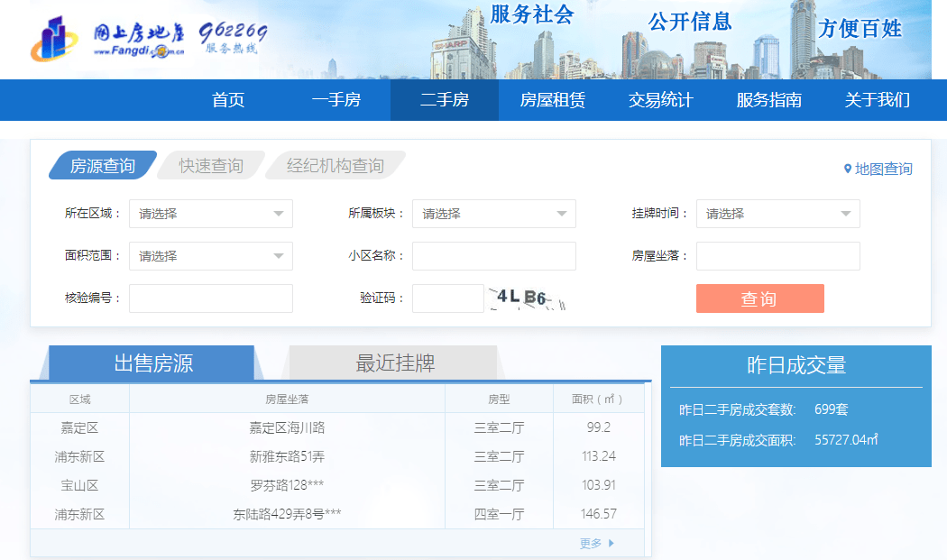
Task: Open 交易统计 navigation item
Action: [x=661, y=100]
